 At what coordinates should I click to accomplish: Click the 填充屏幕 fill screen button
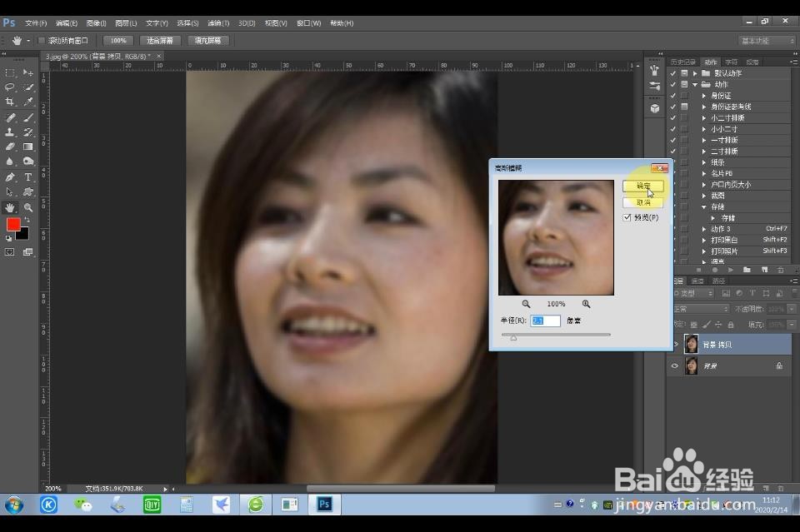click(208, 40)
